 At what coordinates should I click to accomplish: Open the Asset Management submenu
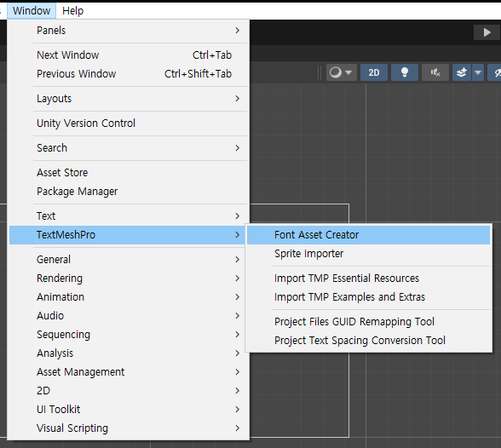point(128,372)
